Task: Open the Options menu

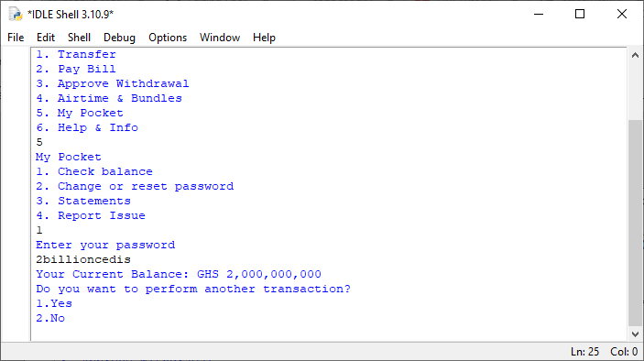Action: (x=168, y=38)
